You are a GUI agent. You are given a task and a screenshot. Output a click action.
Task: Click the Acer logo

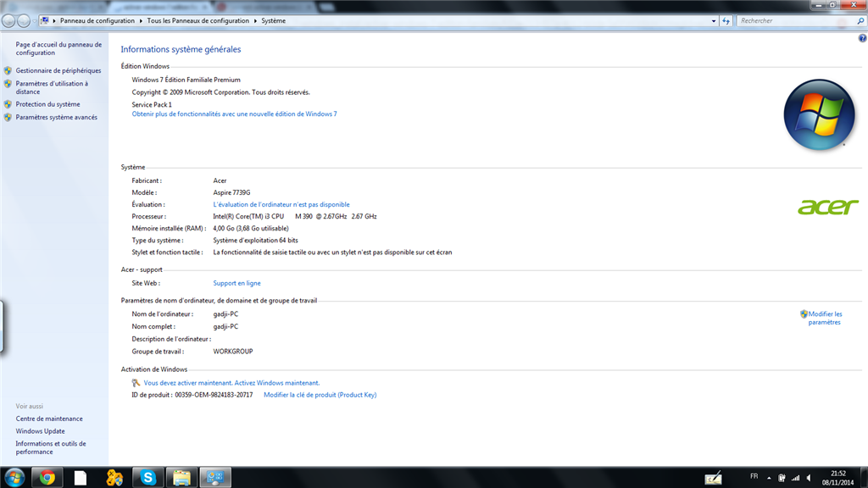828,207
